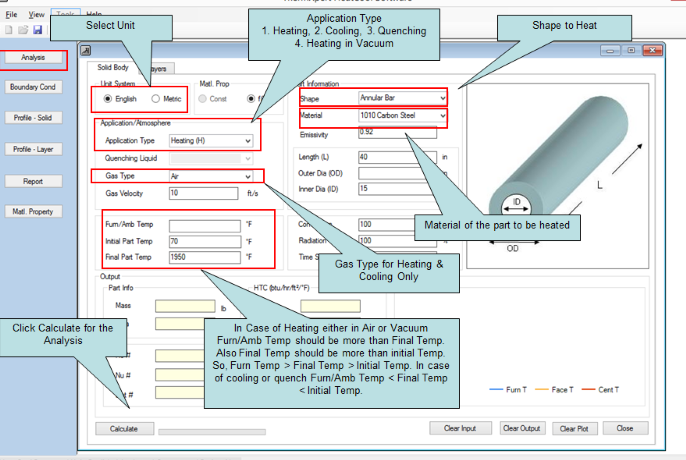The image size is (686, 460).
Task: Click the Unit System group label
Action: pyautogui.click(x=118, y=83)
